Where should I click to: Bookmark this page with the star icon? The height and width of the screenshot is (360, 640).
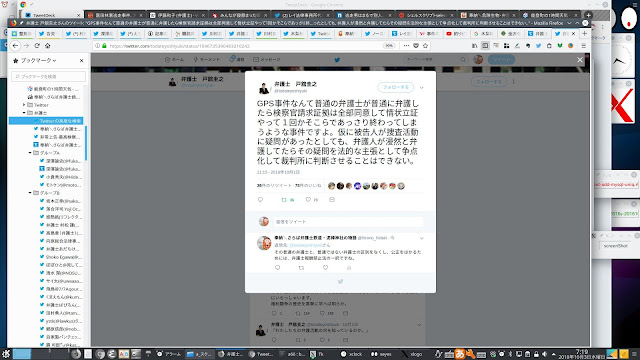(x=426, y=46)
